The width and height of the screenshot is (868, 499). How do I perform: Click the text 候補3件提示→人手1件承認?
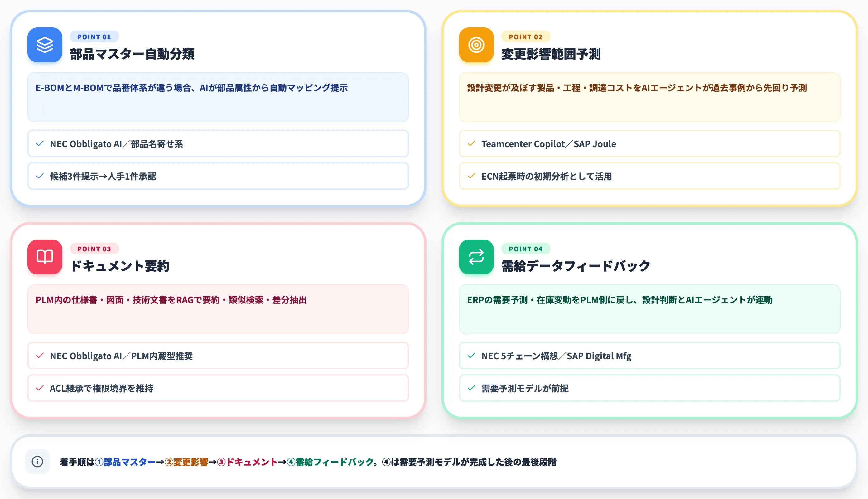click(x=103, y=177)
